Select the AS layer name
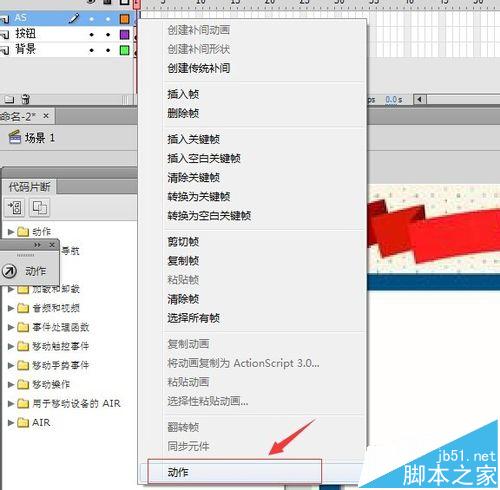Viewport: 500px width, 490px height. (21, 18)
